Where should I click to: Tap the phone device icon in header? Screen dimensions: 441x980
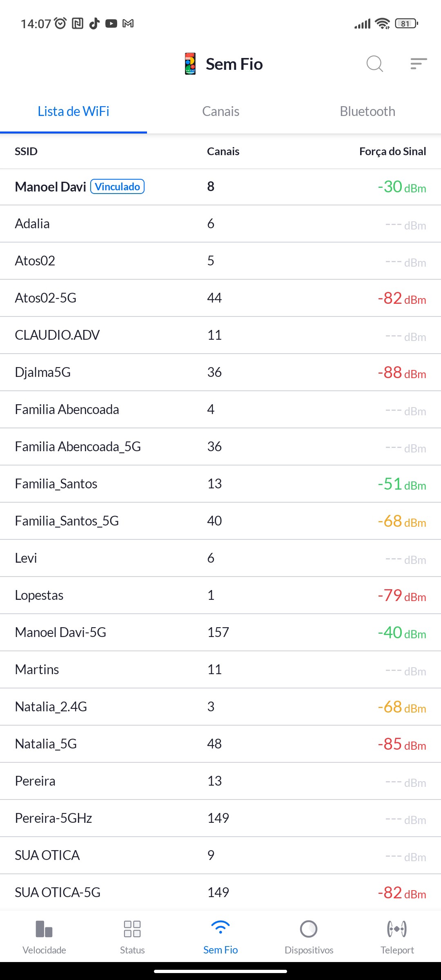190,64
